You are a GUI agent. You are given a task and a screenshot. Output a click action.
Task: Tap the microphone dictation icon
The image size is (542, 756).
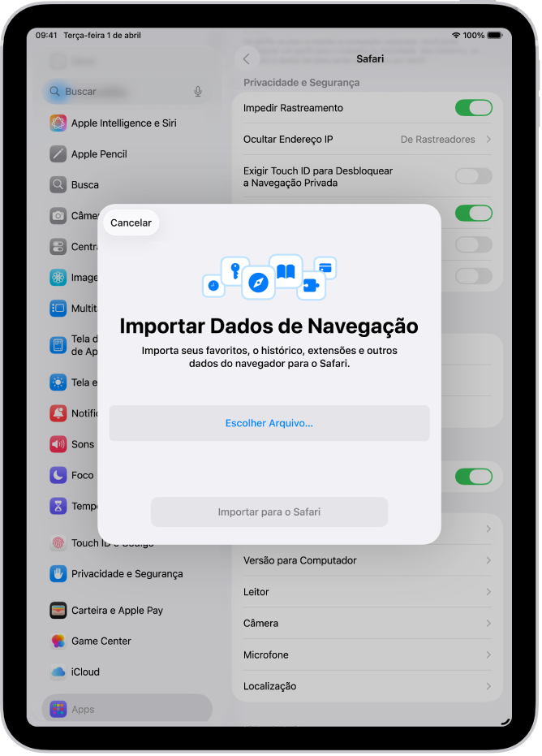coord(197,92)
